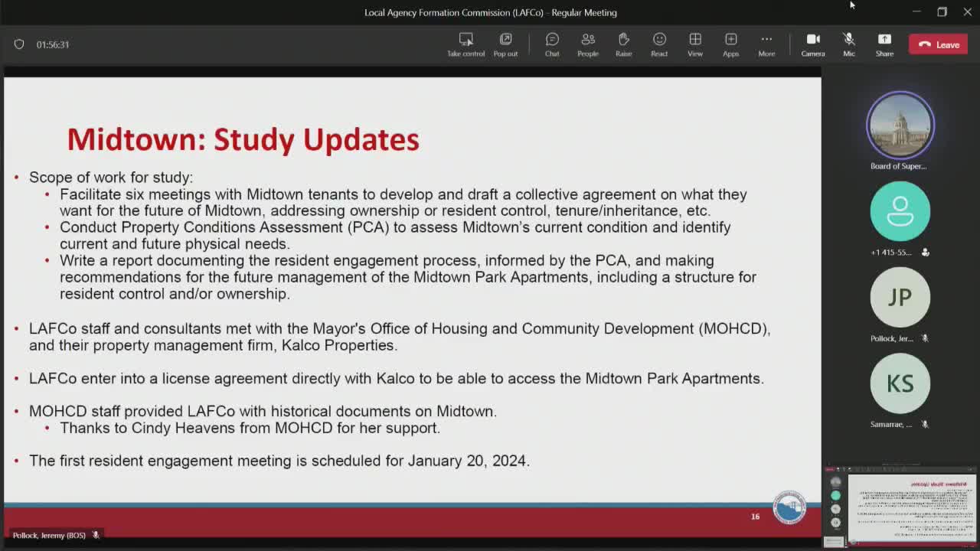Toggle the Camera on or off
This screenshot has height=551, width=980.
813,44
